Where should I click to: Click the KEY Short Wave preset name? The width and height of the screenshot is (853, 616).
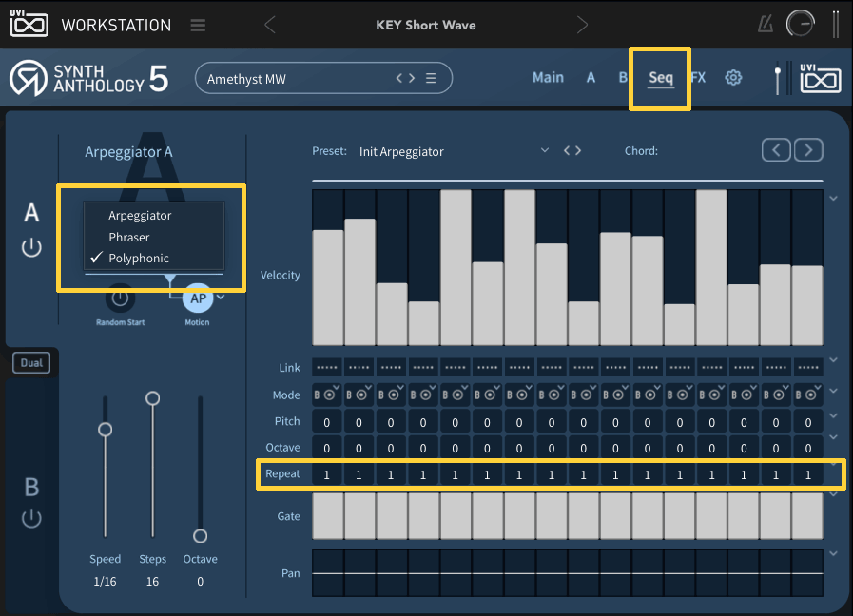[425, 25]
